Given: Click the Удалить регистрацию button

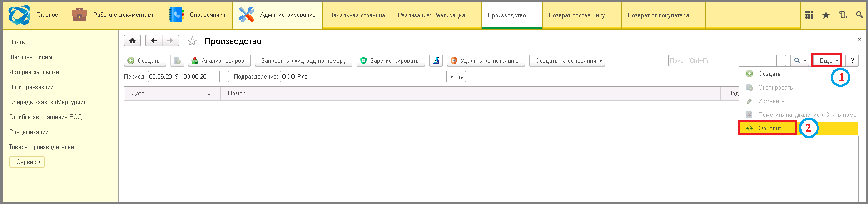Looking at the screenshot, I should pos(486,60).
